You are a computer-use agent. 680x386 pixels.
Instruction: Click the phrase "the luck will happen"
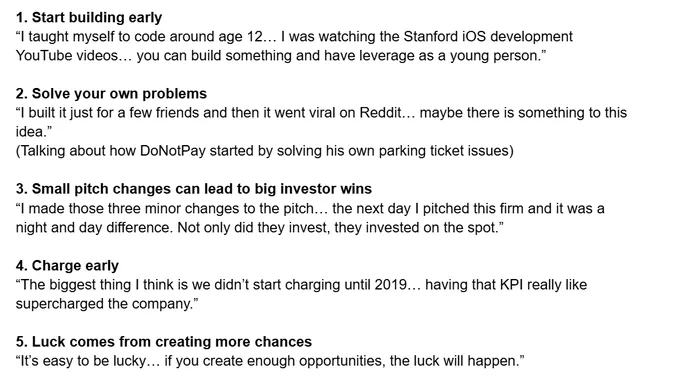(453, 361)
